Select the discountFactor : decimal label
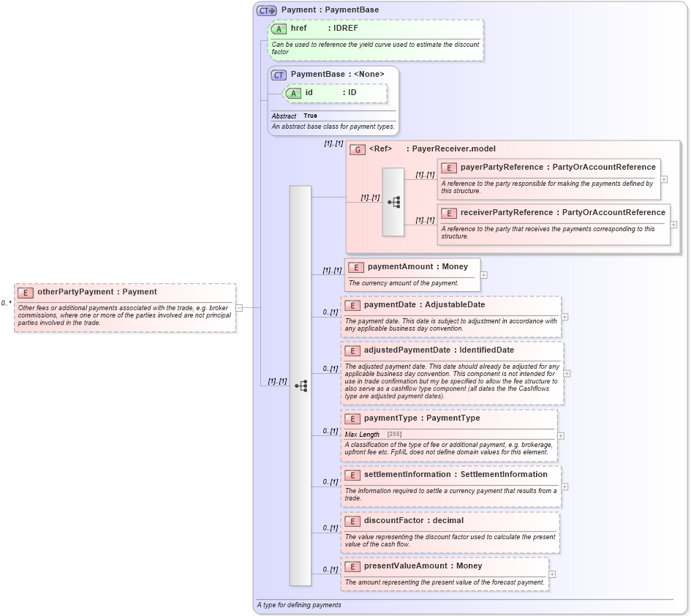691x616 pixels. [x=414, y=521]
